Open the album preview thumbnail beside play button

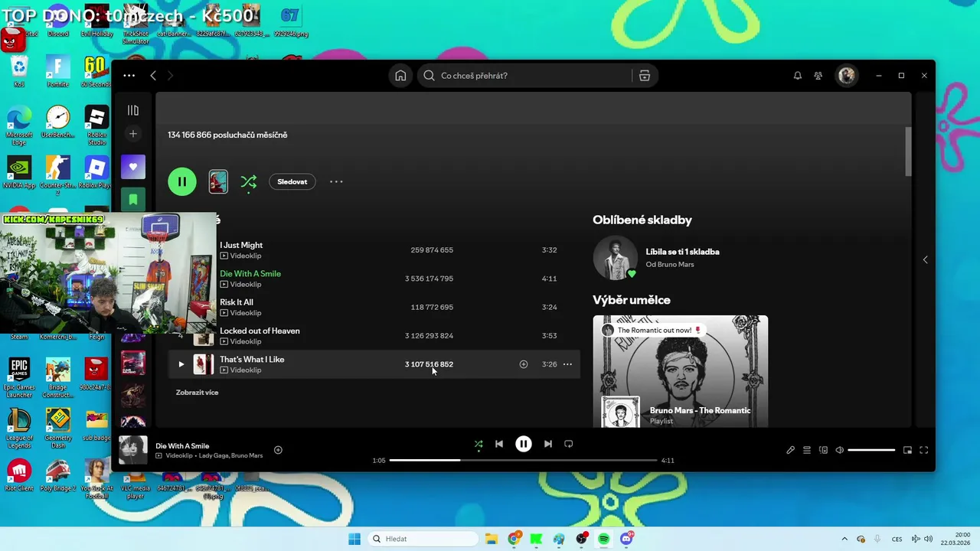(218, 181)
